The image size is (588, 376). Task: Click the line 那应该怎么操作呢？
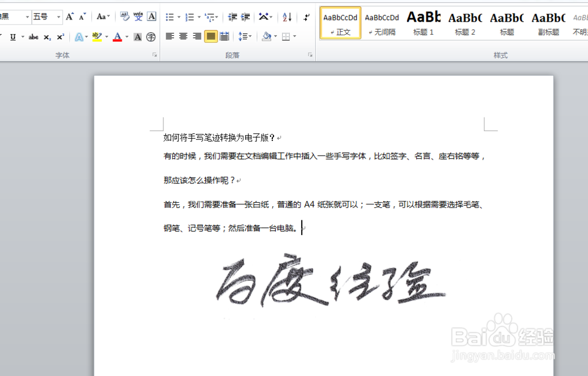pos(199,180)
